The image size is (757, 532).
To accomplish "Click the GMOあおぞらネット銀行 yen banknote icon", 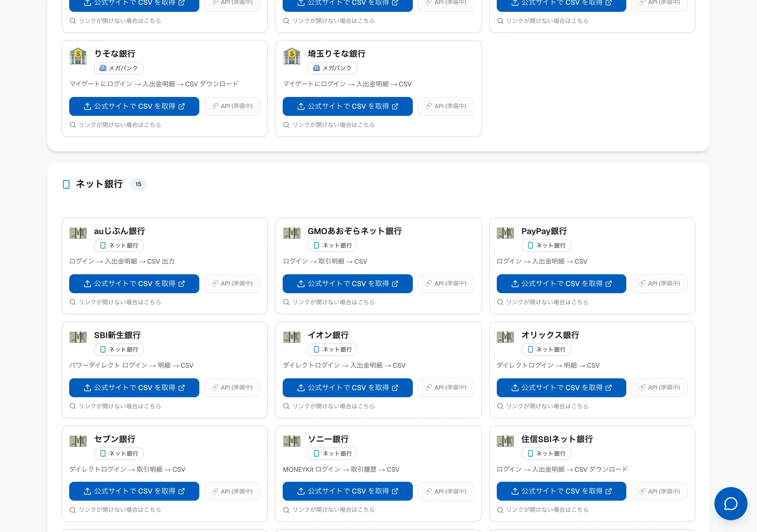I will point(292,233).
